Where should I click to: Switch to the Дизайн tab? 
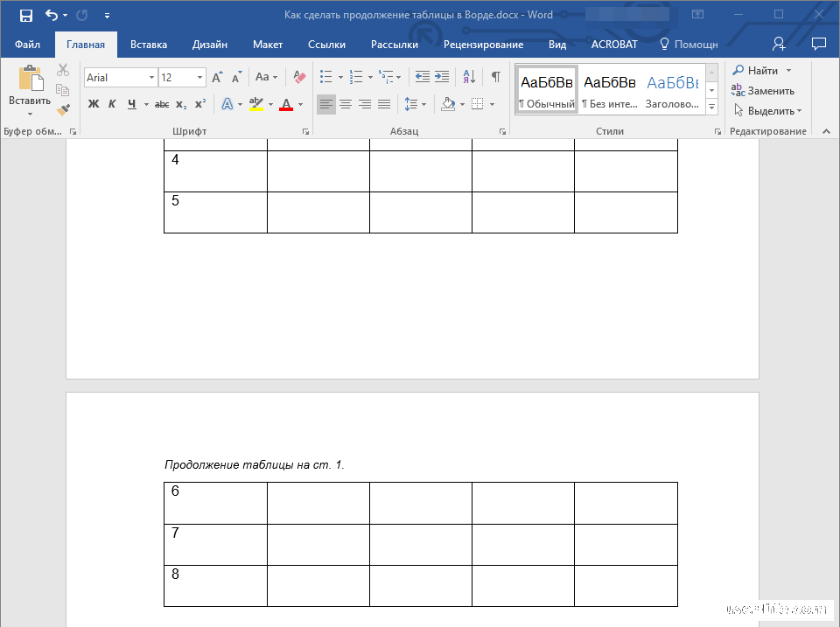209,45
